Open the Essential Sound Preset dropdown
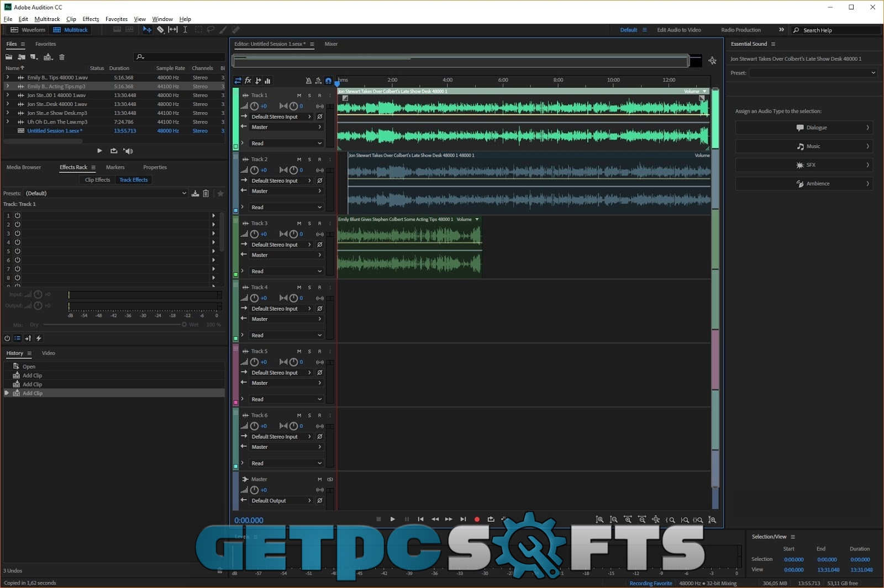Viewport: 884px width, 588px height. 813,73
